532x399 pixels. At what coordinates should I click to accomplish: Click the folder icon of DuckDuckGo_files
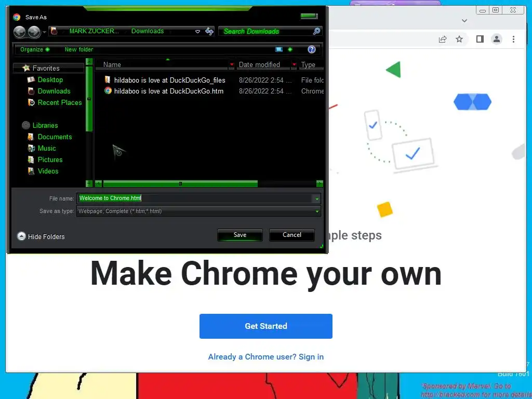[108, 79]
